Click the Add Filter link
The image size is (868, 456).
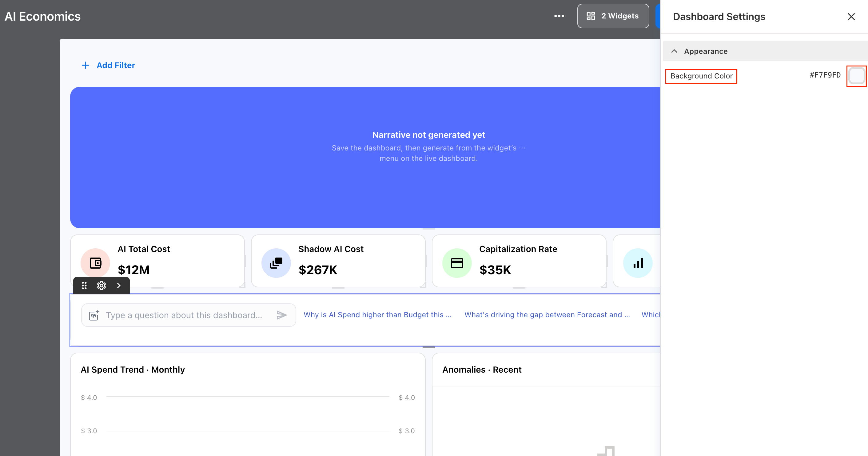[x=116, y=65]
